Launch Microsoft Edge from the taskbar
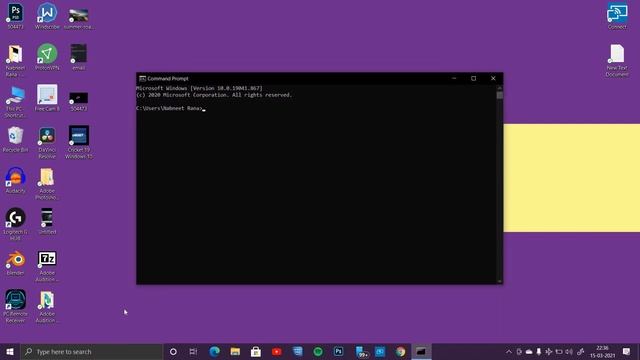Screen dimensions: 640x360 click(214, 351)
